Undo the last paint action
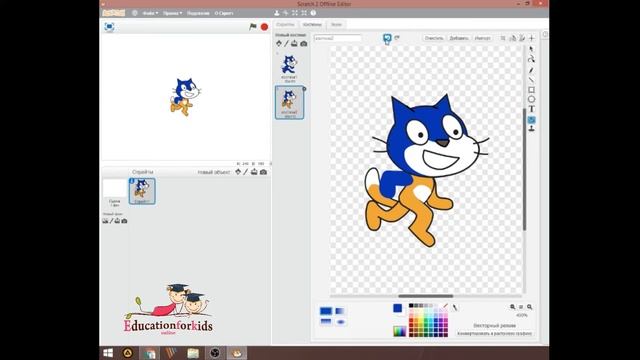Viewport: 640px width, 360px height. pyautogui.click(x=387, y=38)
